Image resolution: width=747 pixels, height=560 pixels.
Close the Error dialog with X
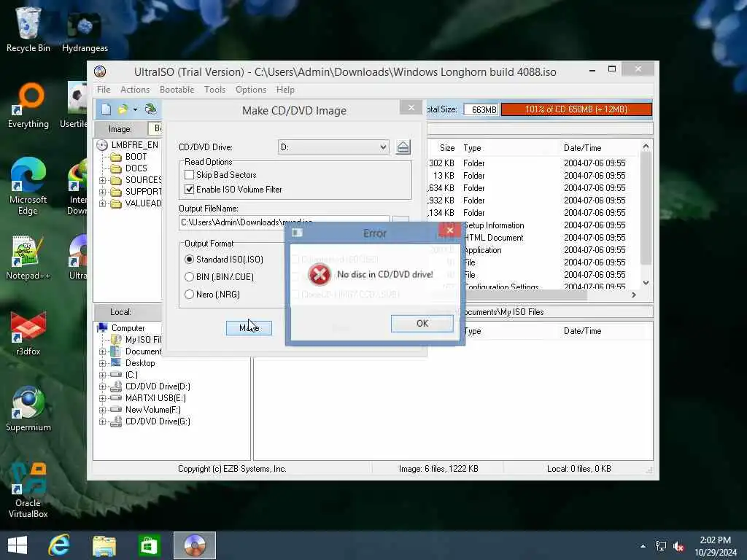tap(449, 230)
